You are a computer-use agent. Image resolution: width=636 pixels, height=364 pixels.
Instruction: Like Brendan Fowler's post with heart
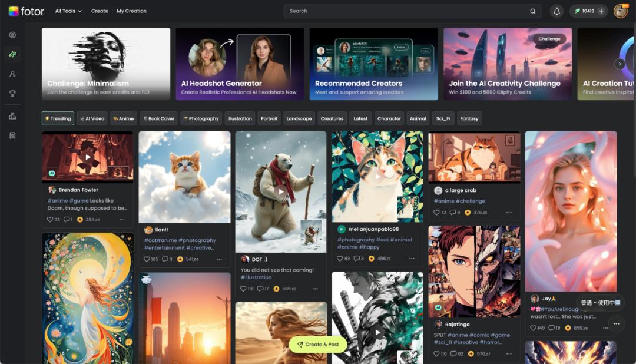[50, 219]
